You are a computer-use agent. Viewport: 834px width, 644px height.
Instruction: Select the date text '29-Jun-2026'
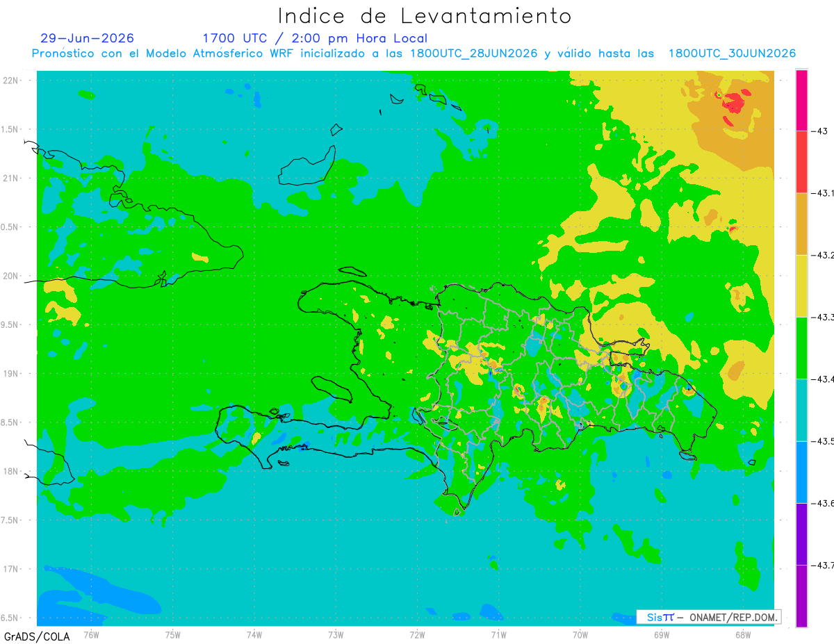[88, 38]
